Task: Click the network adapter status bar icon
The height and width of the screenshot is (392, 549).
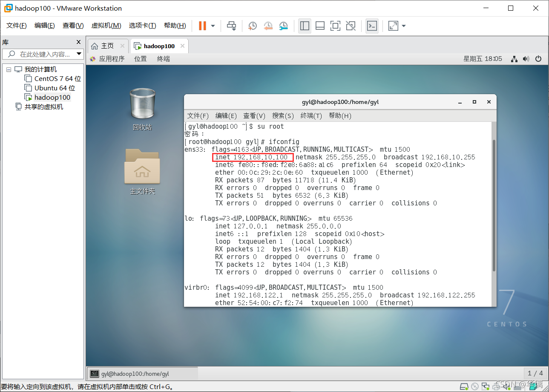Action: pos(486,386)
